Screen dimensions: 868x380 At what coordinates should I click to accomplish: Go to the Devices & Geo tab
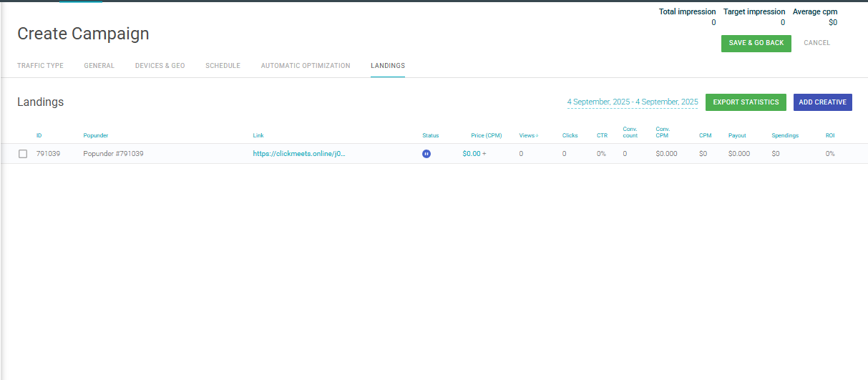pyautogui.click(x=160, y=66)
